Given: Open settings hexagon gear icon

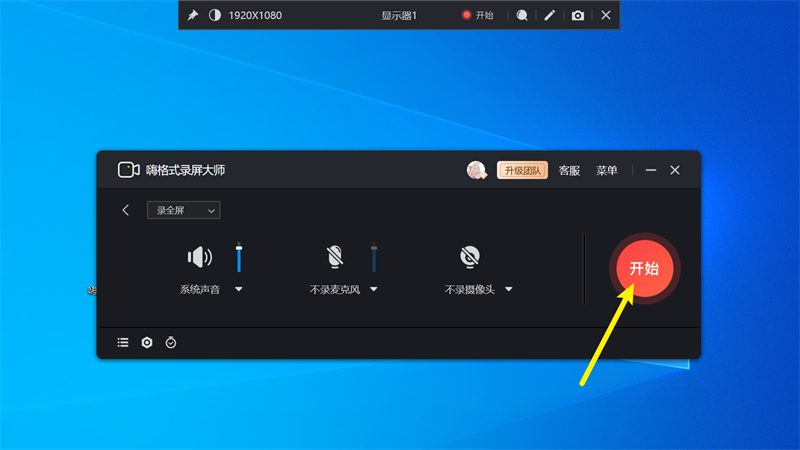Looking at the screenshot, I should coord(147,342).
